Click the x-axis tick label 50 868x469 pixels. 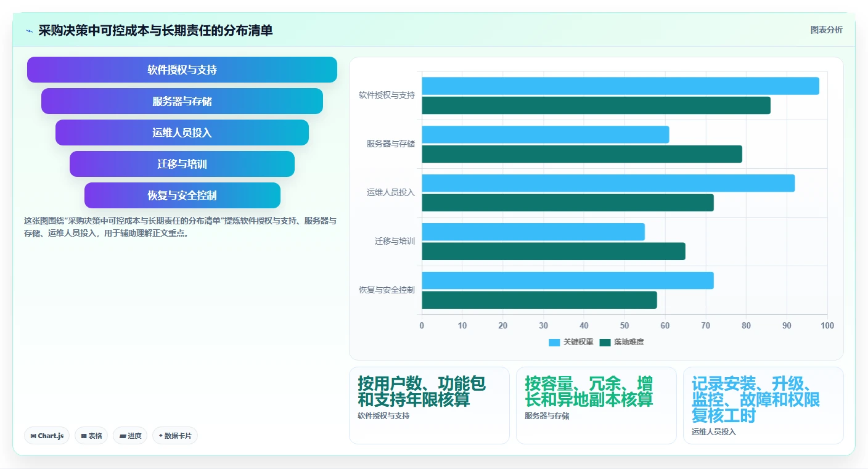click(624, 325)
